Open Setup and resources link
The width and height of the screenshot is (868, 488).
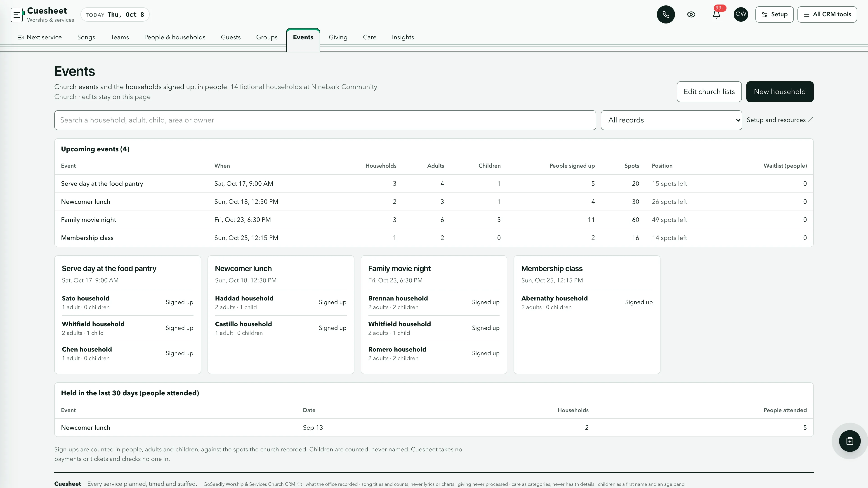(780, 120)
